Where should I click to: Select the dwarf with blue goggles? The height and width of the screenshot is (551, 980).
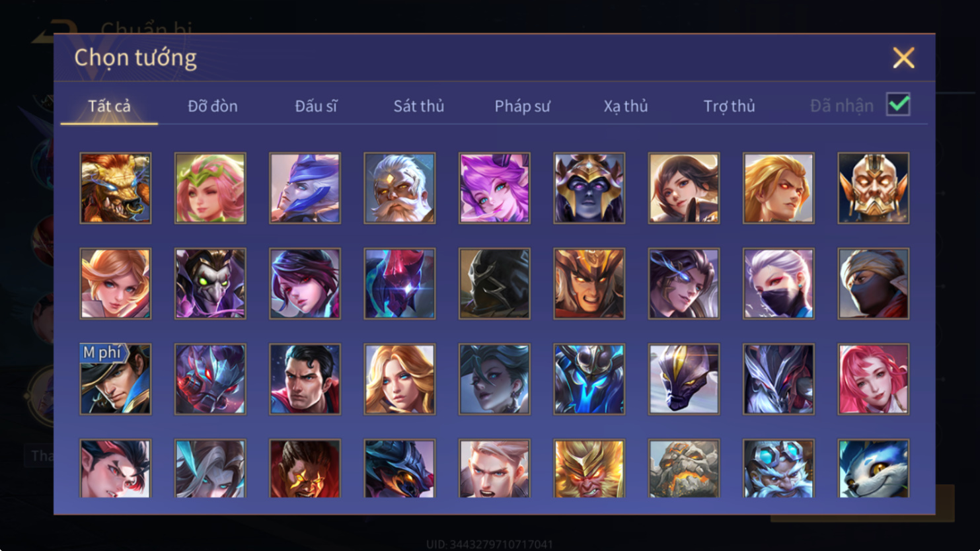(x=778, y=468)
